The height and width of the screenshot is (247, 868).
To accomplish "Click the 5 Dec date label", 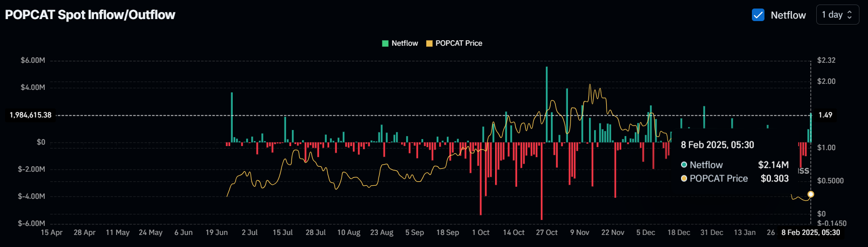I will (646, 232).
